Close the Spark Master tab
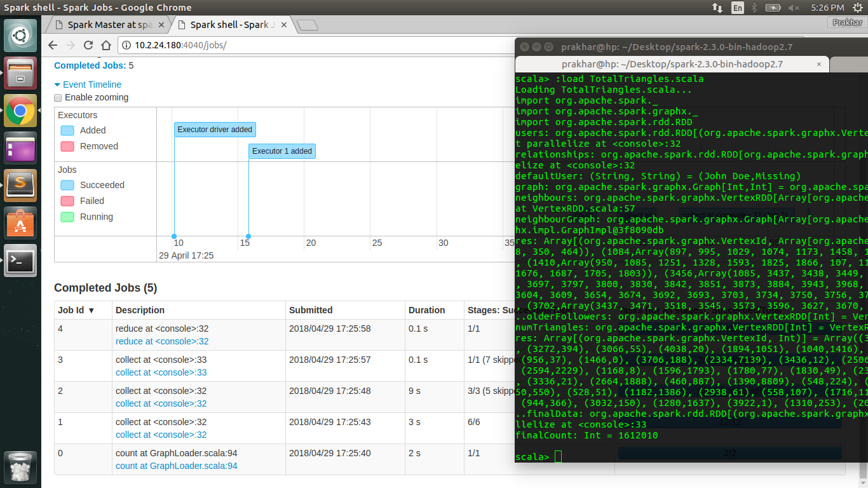The width and height of the screenshot is (868, 488). [x=161, y=25]
